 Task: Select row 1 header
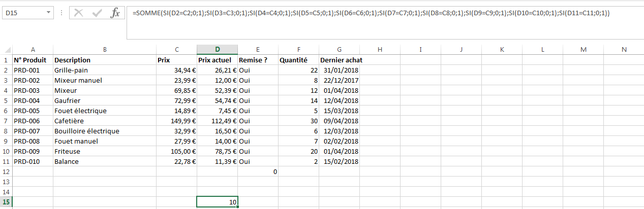point(6,60)
